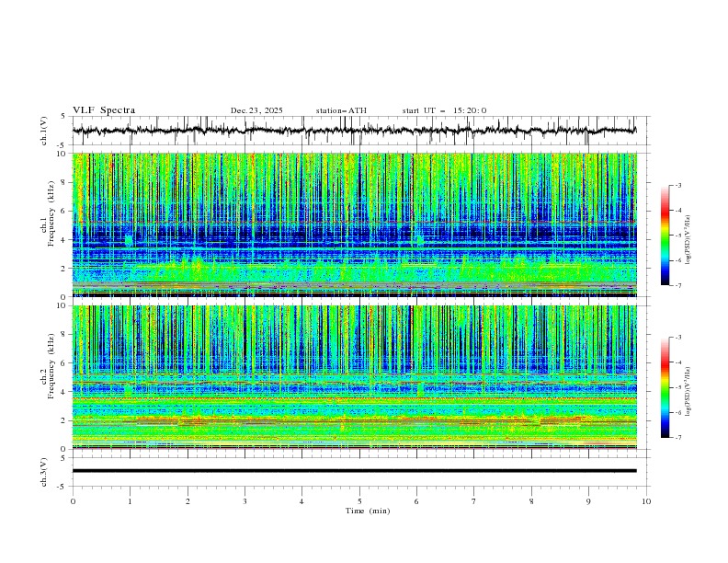728x563 pixels.
Task: Click the "-7" tick on ch.2 color bar
Action: 677,437
